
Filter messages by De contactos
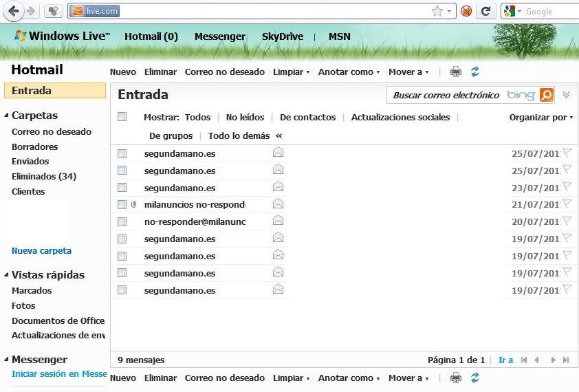[307, 117]
